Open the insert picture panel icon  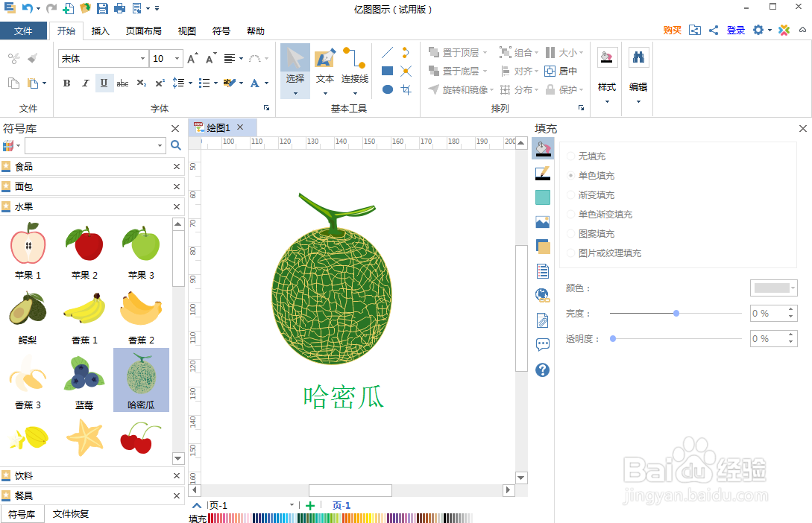coord(542,222)
